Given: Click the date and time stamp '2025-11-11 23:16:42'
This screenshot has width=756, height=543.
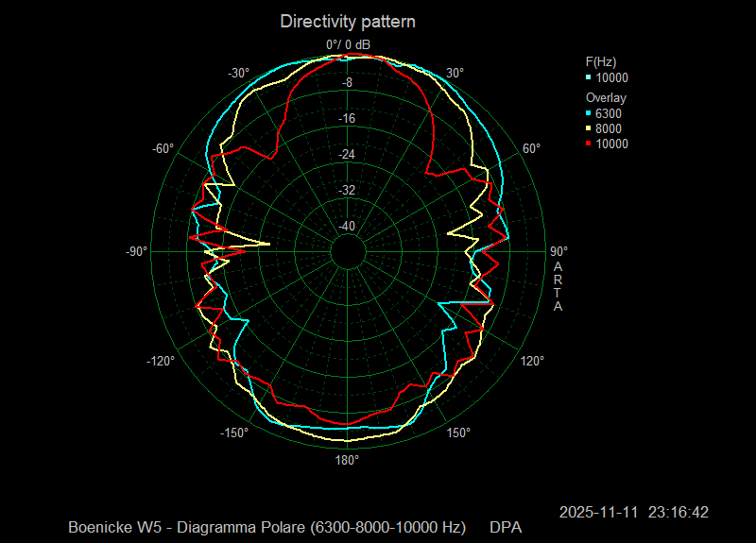Looking at the screenshot, I should point(633,512).
